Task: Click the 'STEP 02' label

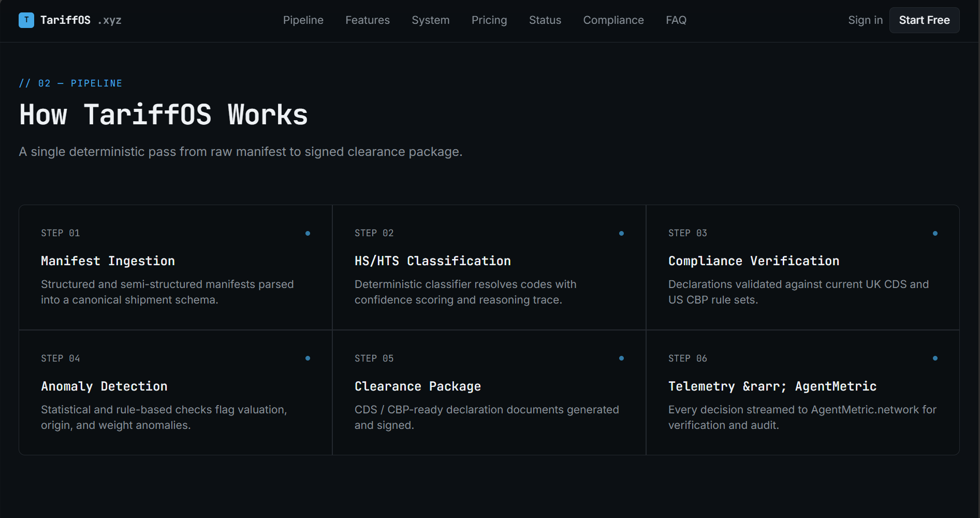Action: (x=374, y=233)
